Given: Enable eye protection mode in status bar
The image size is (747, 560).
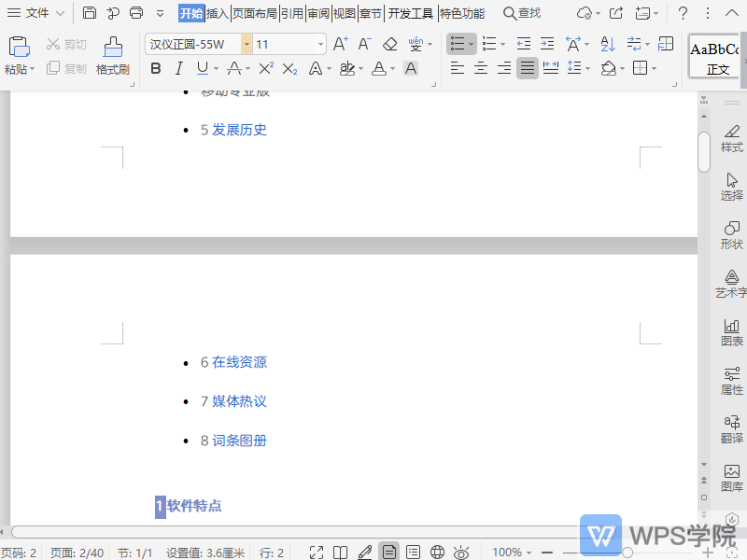Looking at the screenshot, I should [460, 552].
